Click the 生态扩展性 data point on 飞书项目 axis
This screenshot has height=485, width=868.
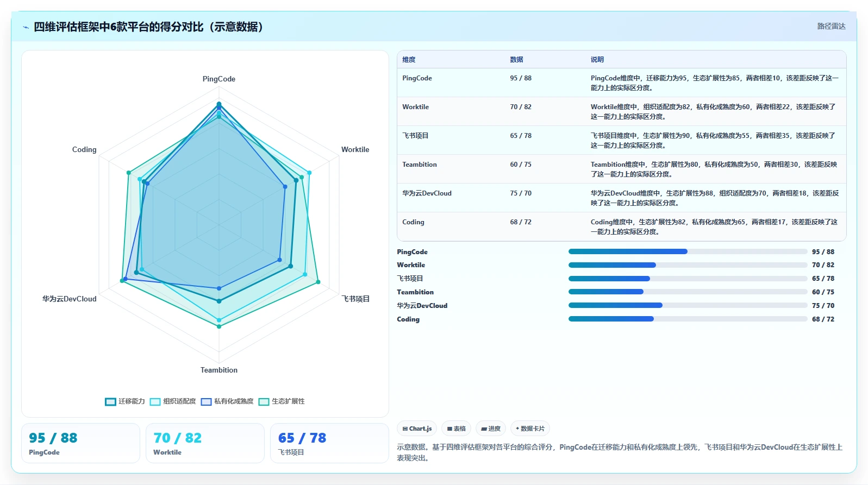(318, 282)
